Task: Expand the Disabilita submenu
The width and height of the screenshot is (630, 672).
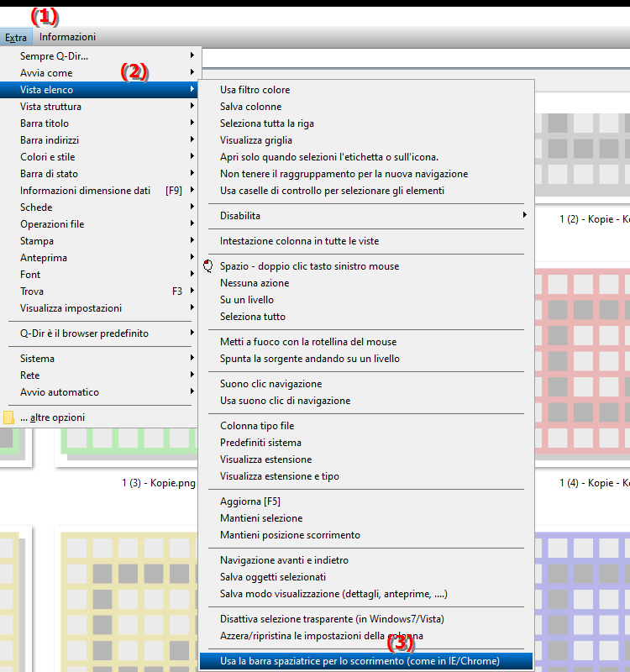Action: 366,216
